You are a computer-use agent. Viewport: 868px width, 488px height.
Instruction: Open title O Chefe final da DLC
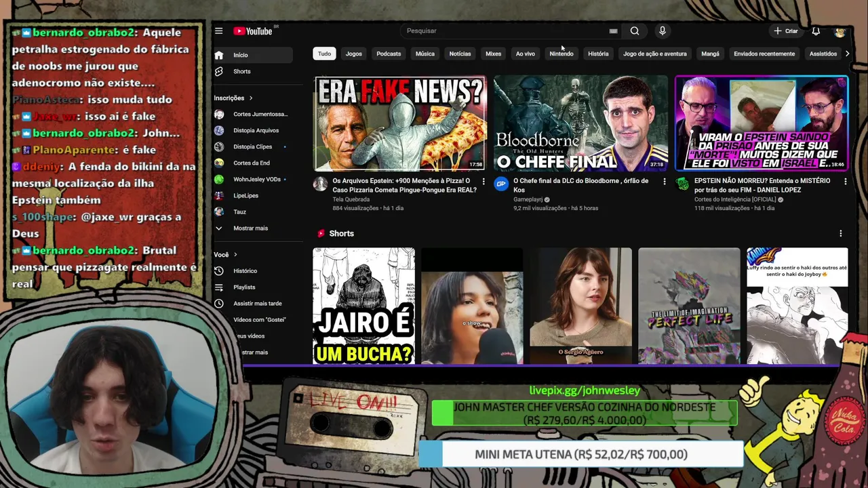coord(580,185)
